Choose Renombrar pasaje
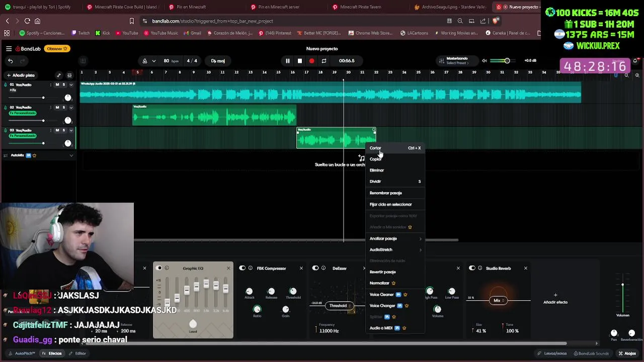Image resolution: width=644 pixels, height=362 pixels. pos(395,193)
